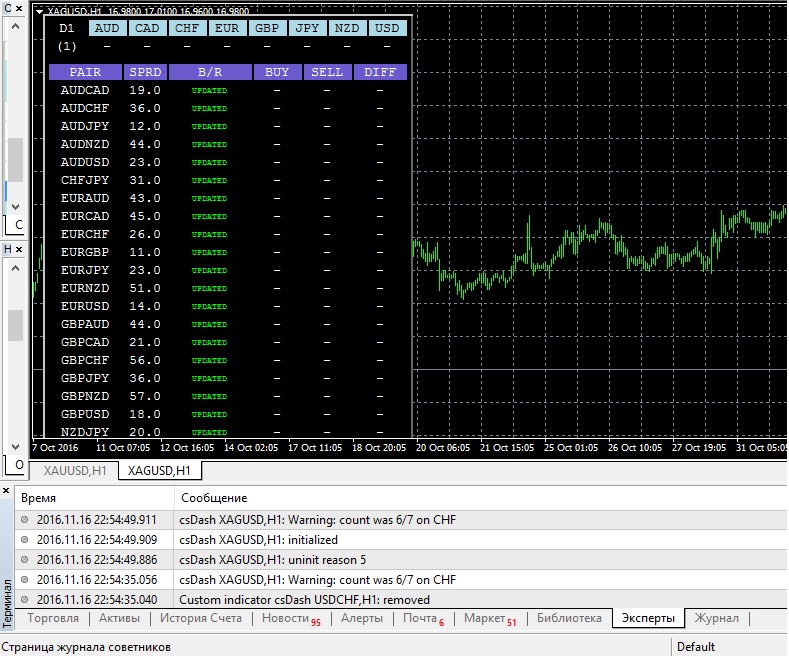
Task: Click the USD currency button
Action: 387,28
